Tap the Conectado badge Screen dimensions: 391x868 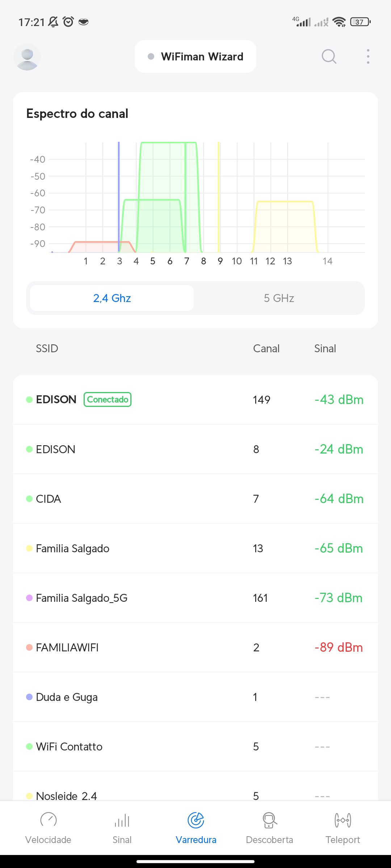coord(108,400)
